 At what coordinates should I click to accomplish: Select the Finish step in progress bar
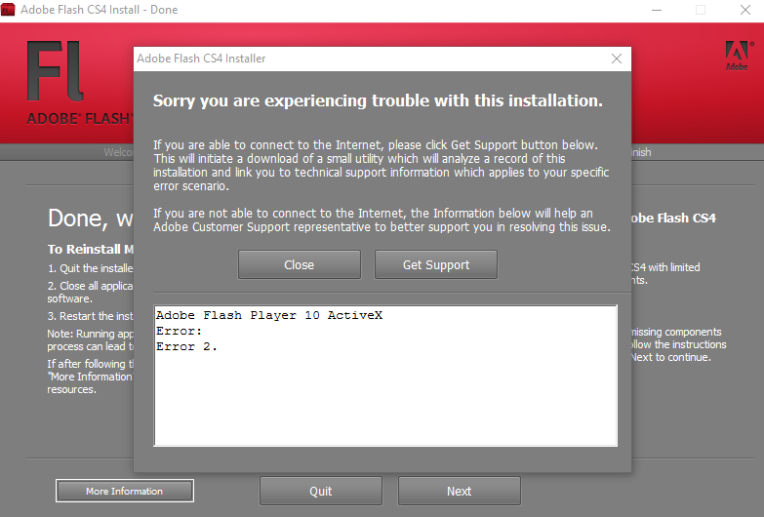coord(641,152)
